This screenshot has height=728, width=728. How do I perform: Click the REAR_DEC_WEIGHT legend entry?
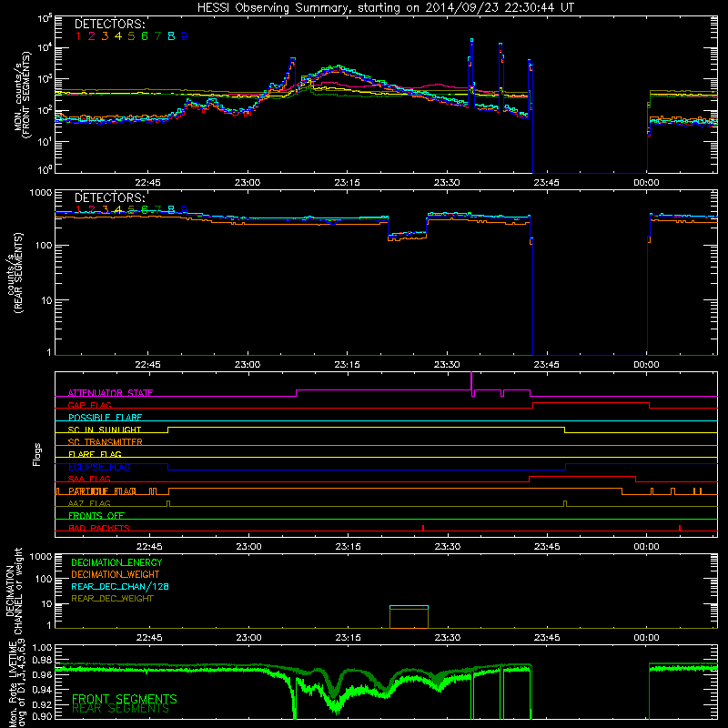pyautogui.click(x=112, y=599)
